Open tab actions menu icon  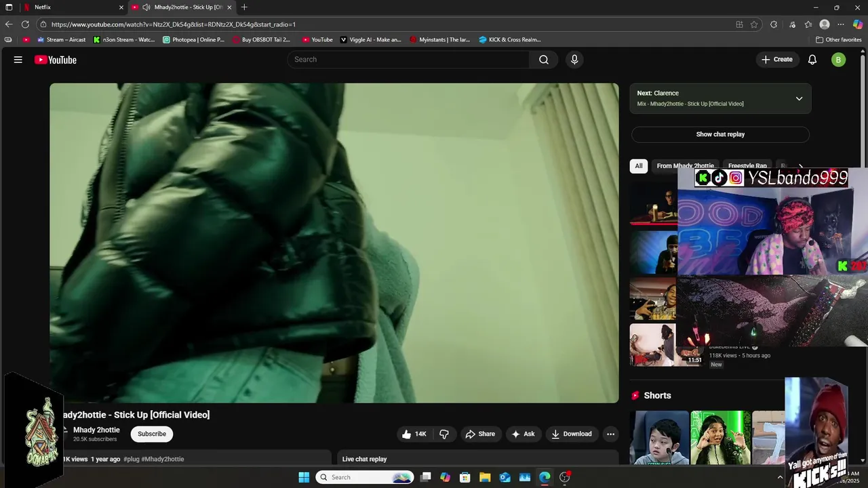pyautogui.click(x=9, y=7)
